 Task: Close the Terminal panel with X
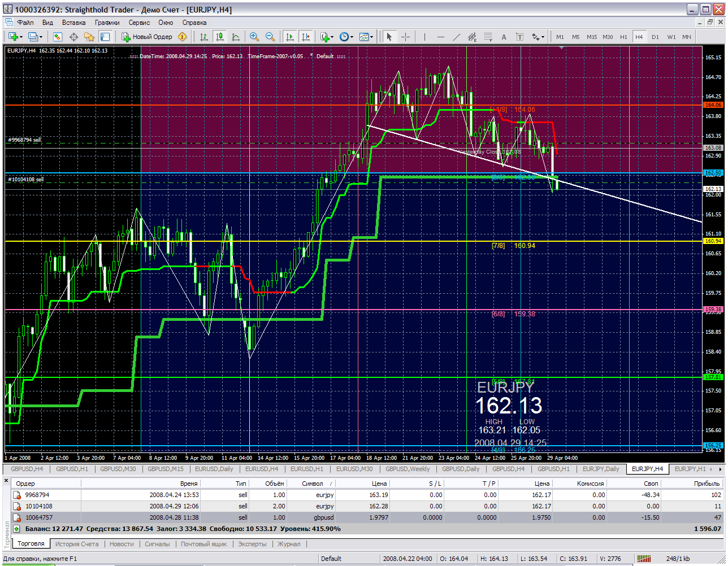click(7, 481)
